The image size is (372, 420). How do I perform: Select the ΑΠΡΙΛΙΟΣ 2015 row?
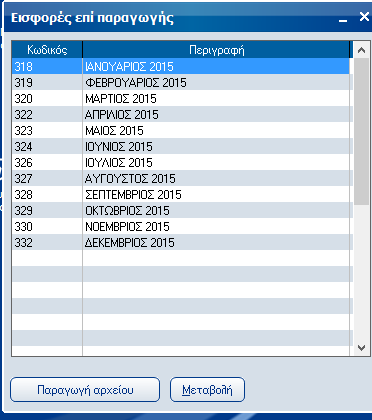click(182, 115)
